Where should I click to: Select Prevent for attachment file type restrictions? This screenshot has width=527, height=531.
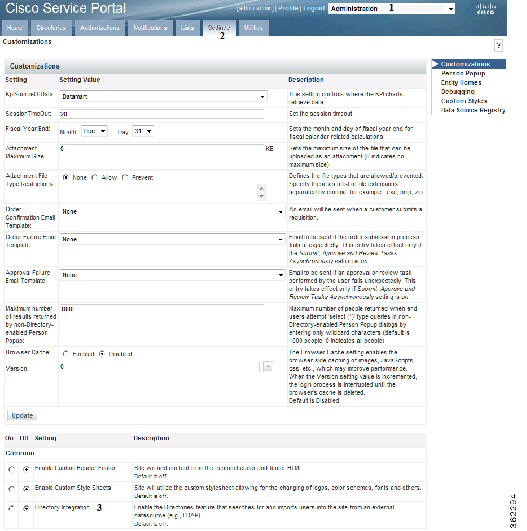point(125,177)
